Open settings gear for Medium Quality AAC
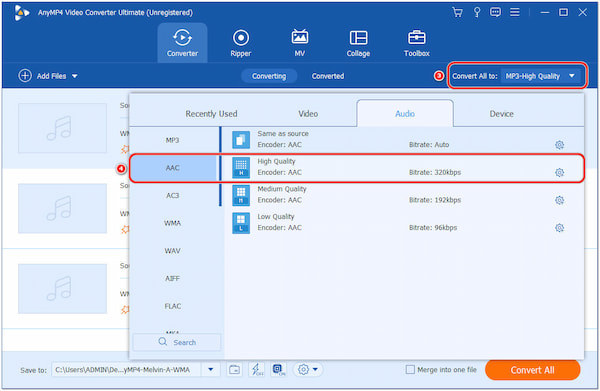 (559, 200)
